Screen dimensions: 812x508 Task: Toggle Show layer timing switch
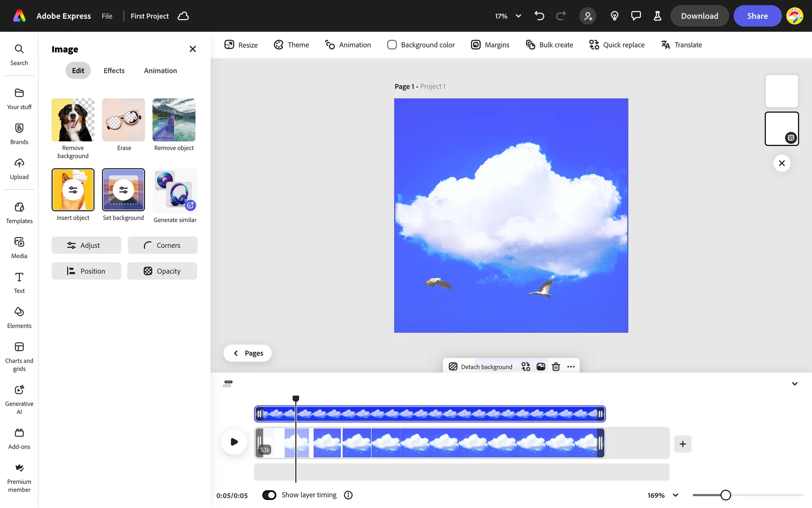pos(269,495)
